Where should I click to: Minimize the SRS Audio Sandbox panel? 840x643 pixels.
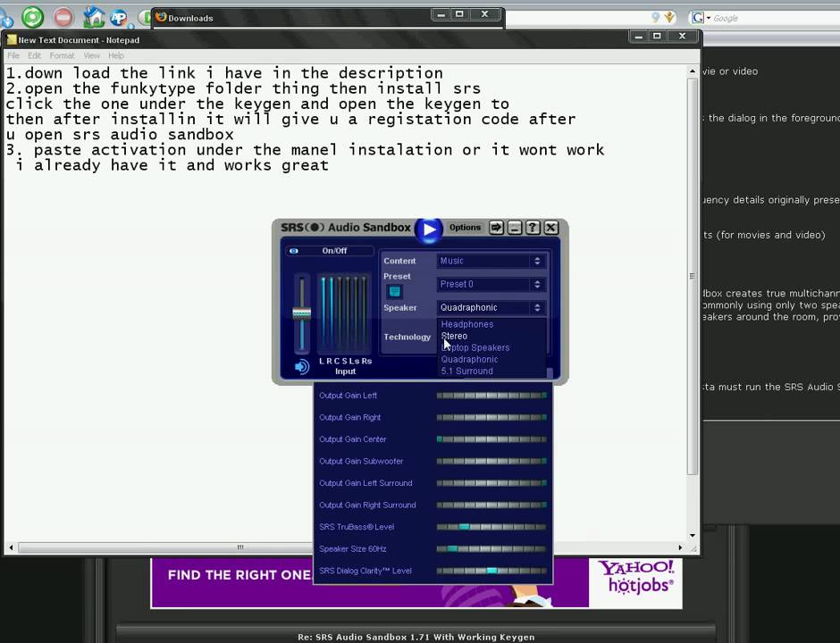click(515, 228)
